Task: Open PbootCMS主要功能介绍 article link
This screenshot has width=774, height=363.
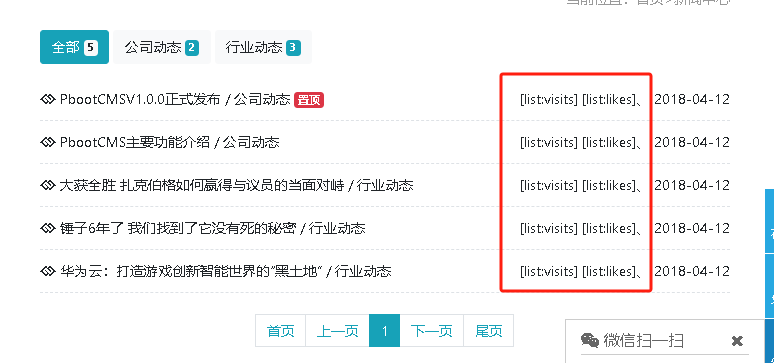Action: tap(169, 143)
